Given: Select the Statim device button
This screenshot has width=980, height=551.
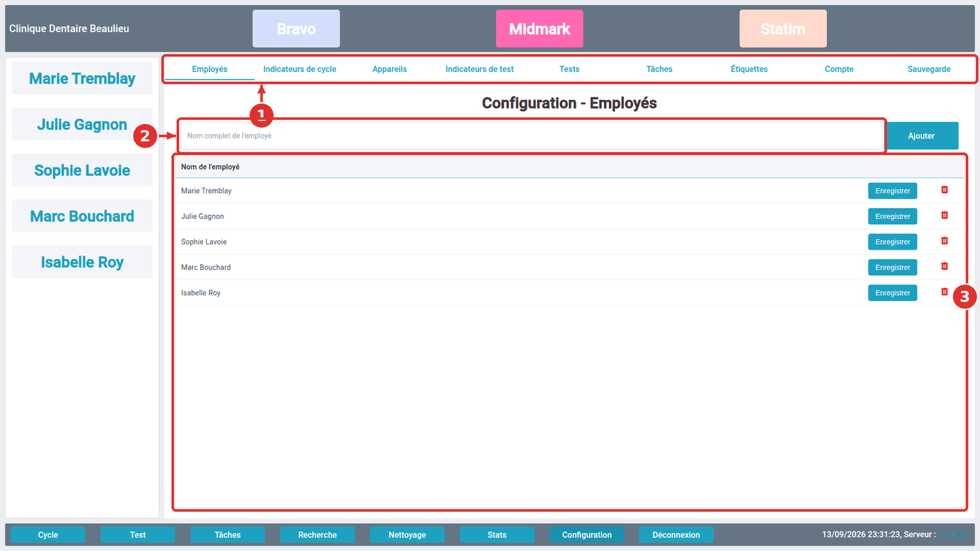Looking at the screenshot, I should 783,29.
